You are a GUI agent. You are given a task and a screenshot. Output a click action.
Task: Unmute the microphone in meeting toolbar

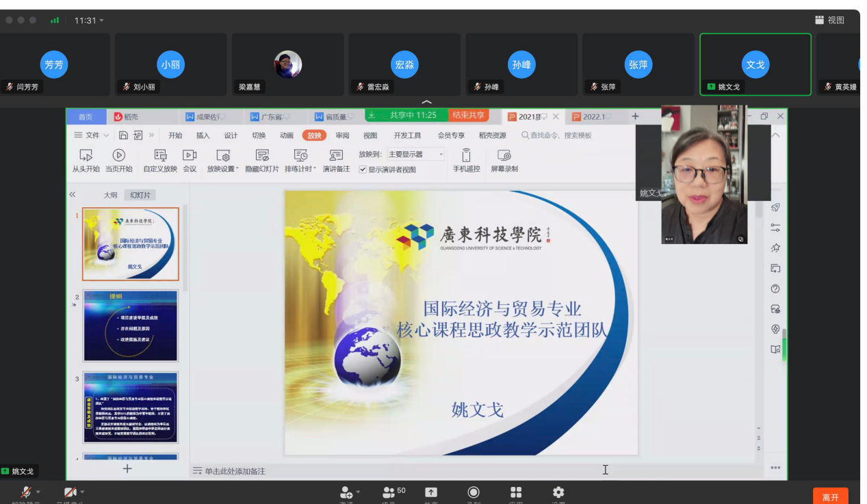26,492
